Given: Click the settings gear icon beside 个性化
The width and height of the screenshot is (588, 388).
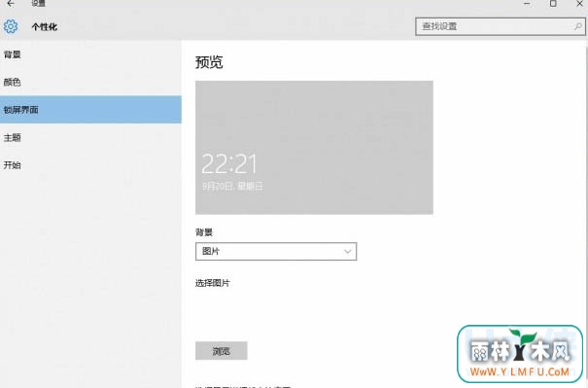Looking at the screenshot, I should tap(11, 26).
